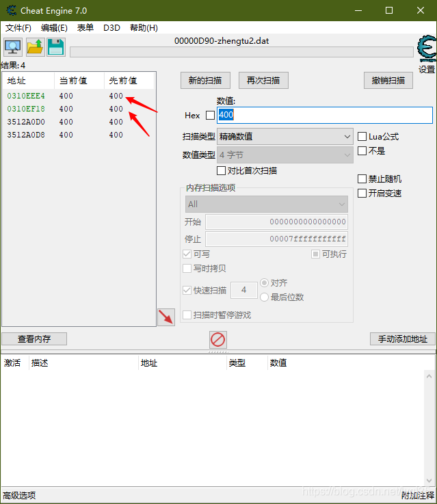
Task: Open the 表单 menu
Action: click(x=85, y=28)
